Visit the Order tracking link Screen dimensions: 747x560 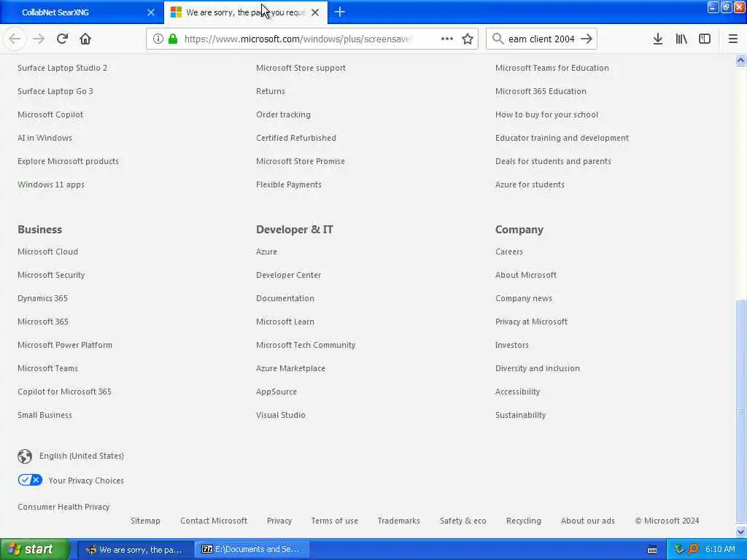point(283,114)
